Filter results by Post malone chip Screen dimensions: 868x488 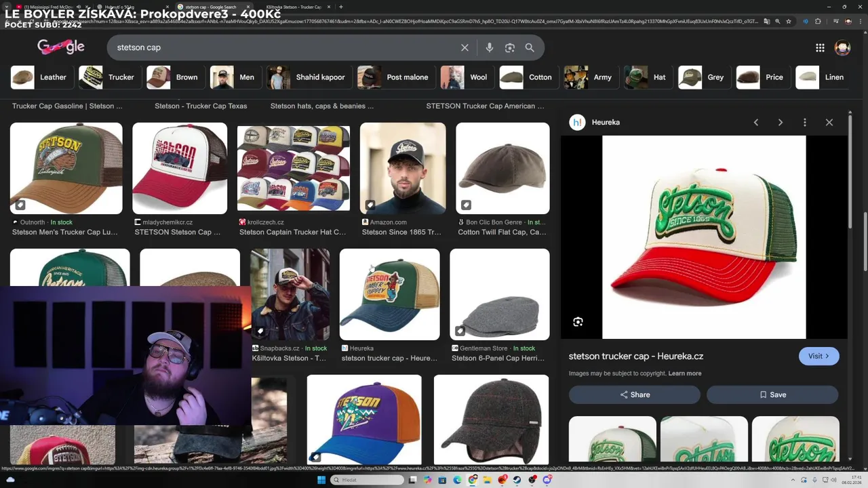pyautogui.click(x=395, y=77)
